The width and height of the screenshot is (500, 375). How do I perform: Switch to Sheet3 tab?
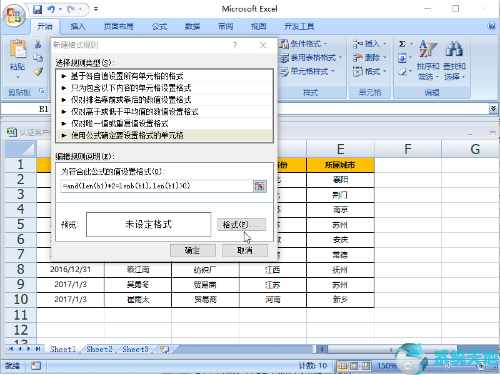click(135, 349)
